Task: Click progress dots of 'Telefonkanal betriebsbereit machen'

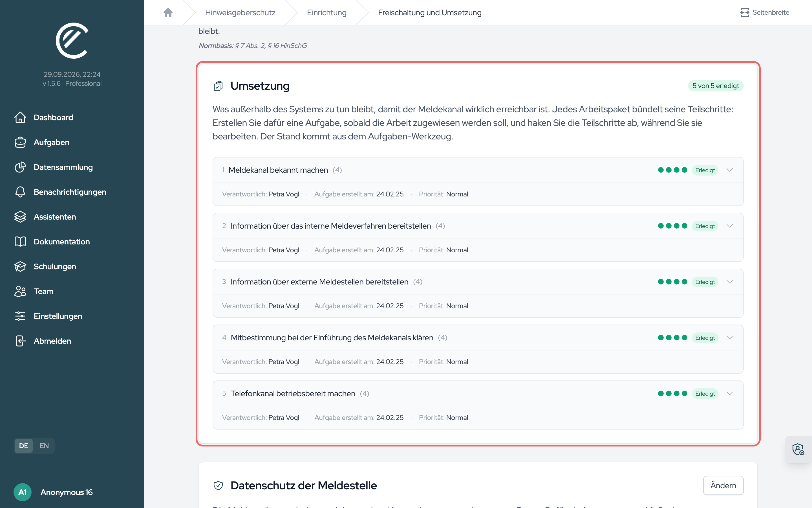Action: (x=672, y=393)
